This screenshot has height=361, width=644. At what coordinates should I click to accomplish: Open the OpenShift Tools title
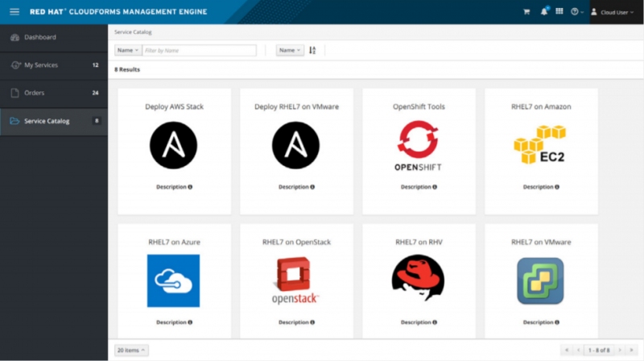tap(419, 106)
